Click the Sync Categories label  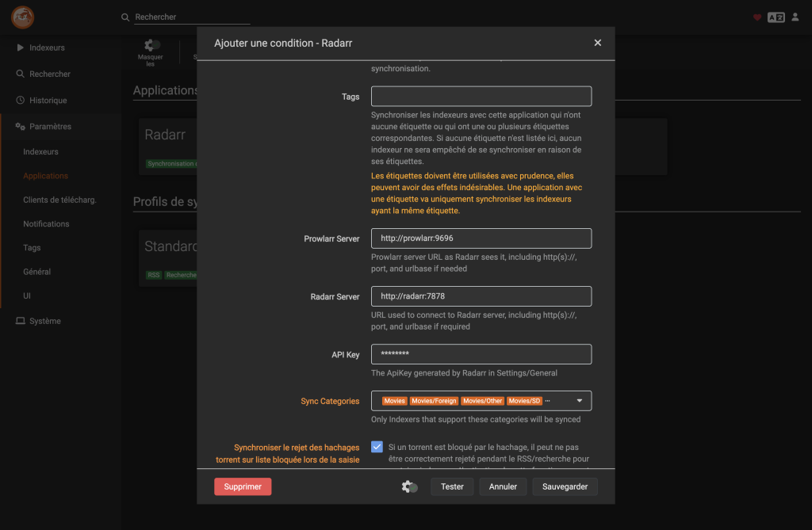[330, 401]
